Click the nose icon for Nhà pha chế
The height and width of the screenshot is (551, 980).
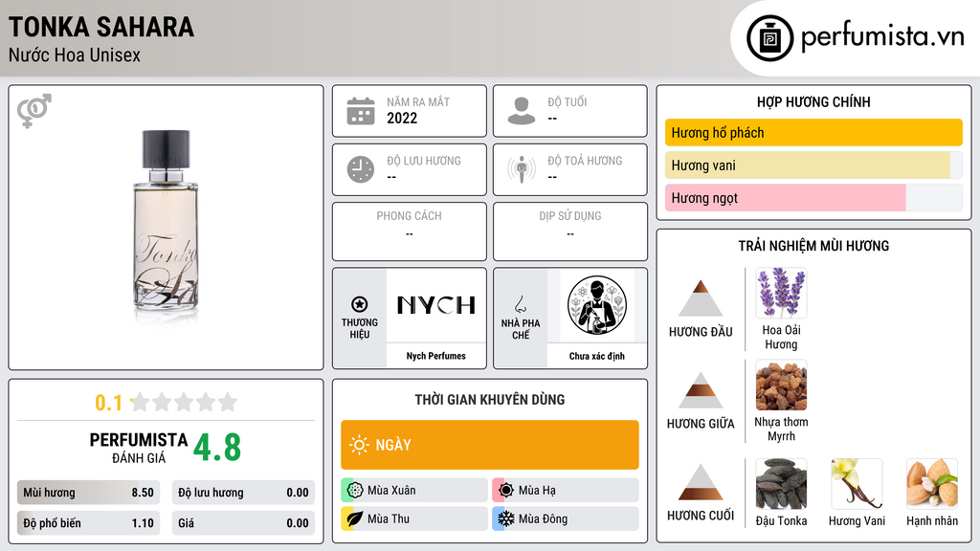pyautogui.click(x=520, y=304)
